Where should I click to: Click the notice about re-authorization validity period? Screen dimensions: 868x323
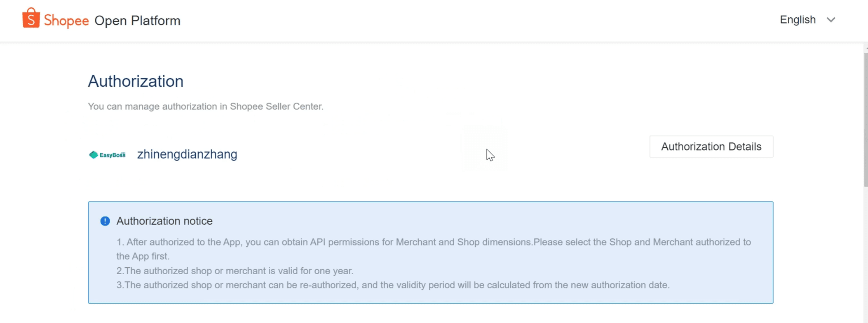(x=393, y=285)
